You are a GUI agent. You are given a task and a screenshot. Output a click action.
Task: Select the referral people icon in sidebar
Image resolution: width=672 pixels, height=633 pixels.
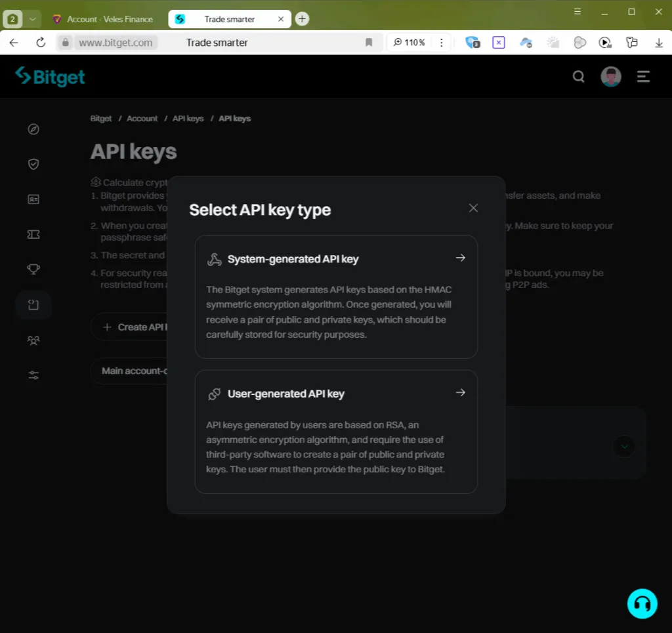(x=33, y=340)
